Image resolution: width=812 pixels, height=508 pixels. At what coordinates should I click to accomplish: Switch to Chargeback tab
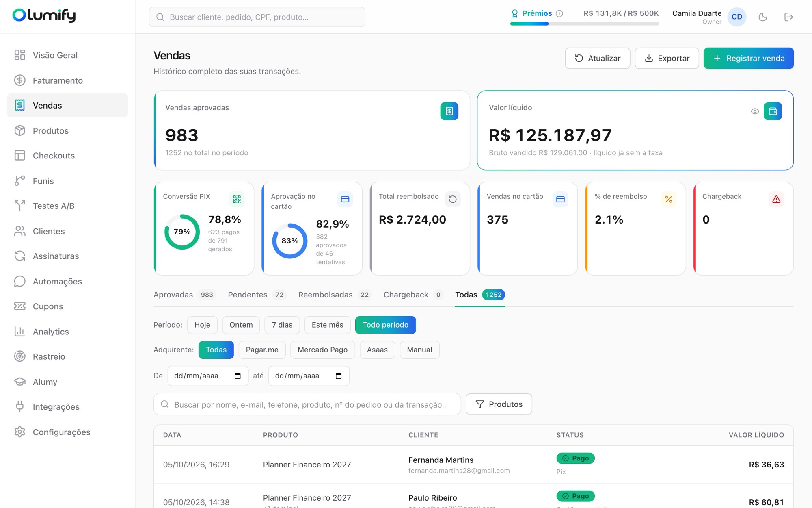[x=413, y=295]
